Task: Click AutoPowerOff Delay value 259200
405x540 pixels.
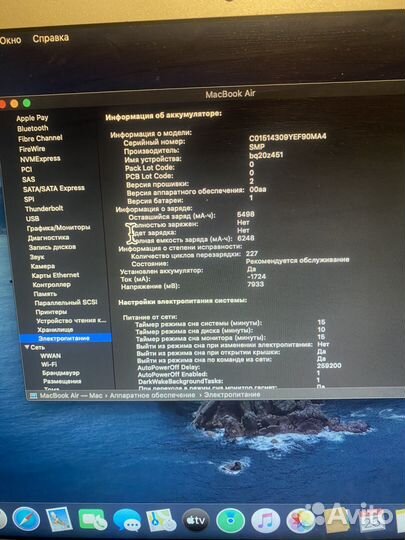Action: point(329,365)
